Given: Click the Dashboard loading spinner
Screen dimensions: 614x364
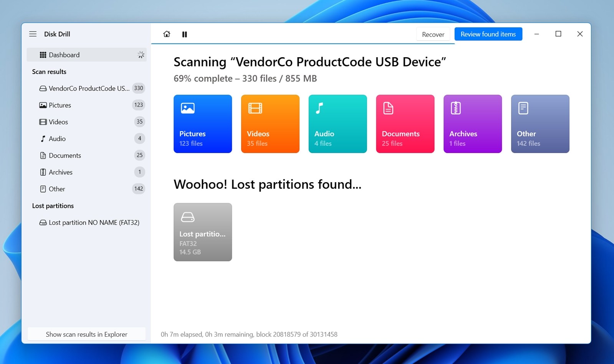Looking at the screenshot, I should coord(141,55).
